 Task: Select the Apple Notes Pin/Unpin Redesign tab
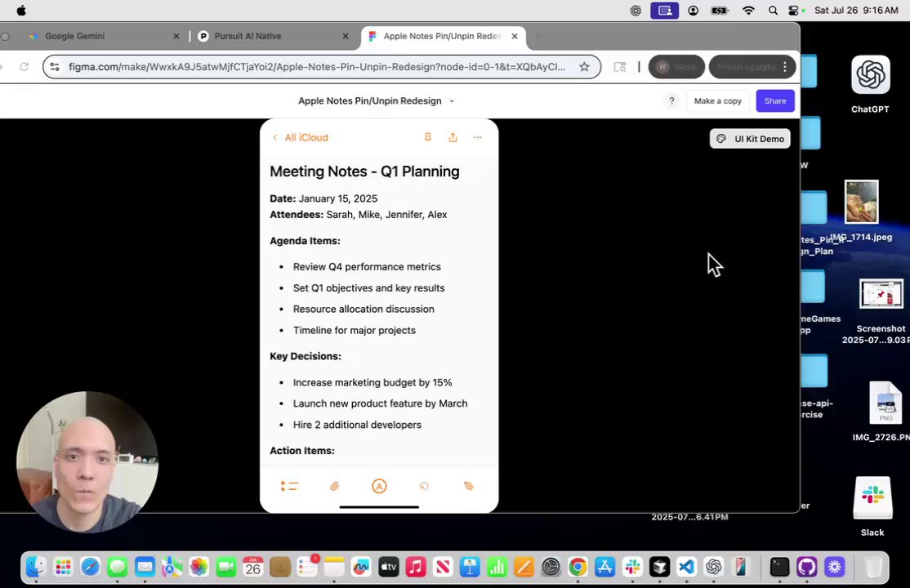click(442, 36)
